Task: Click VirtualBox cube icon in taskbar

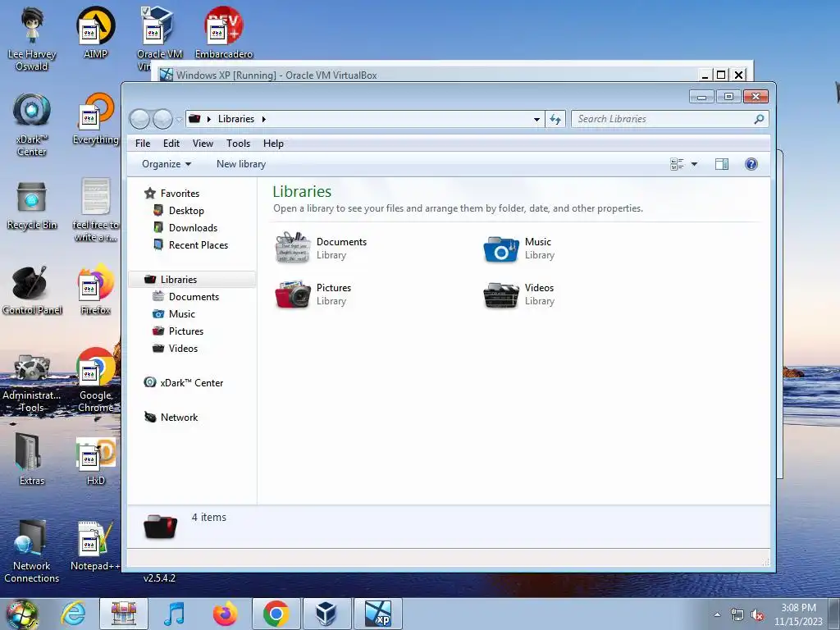Action: tap(326, 614)
